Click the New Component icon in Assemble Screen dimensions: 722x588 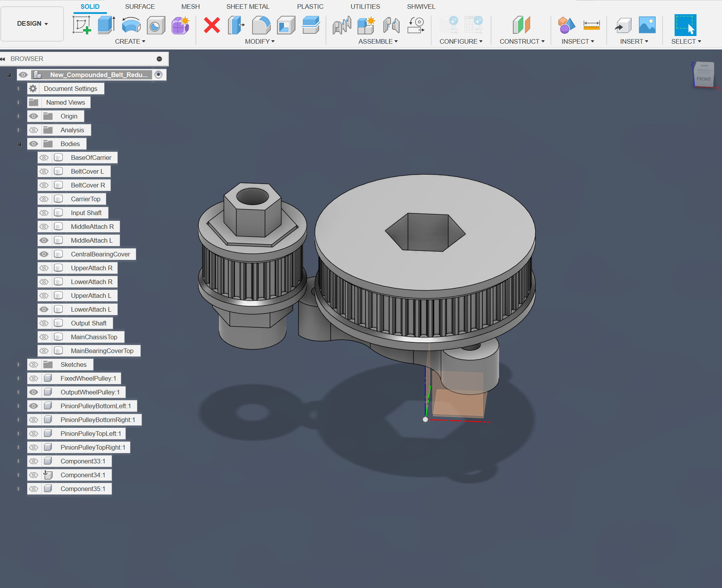pyautogui.click(x=366, y=25)
